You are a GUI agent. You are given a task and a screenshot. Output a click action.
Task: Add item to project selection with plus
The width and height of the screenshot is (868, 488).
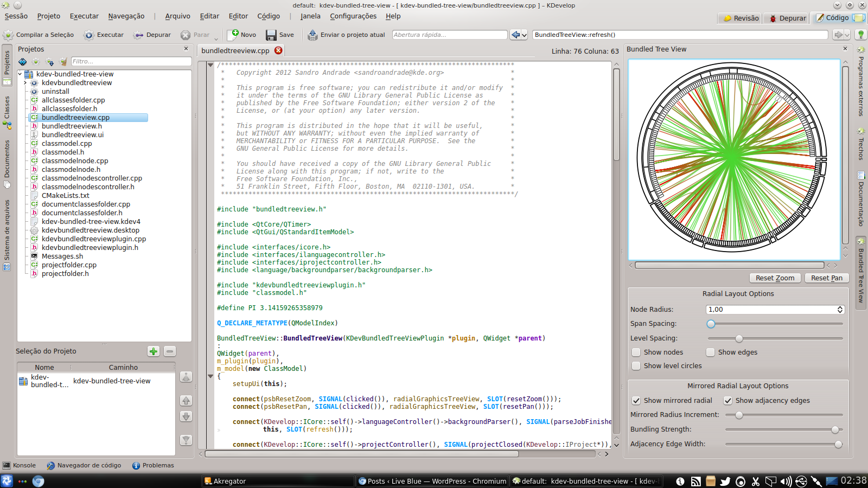154,351
